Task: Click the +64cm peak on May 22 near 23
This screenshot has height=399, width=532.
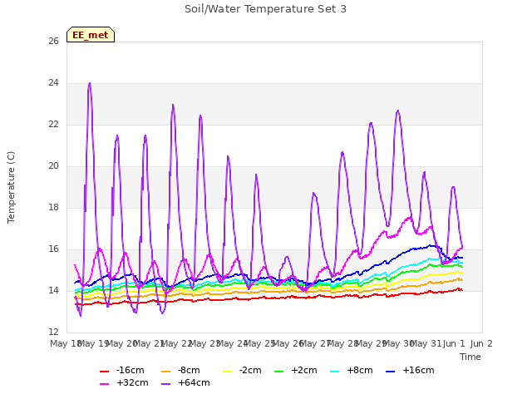Action: 173,105
